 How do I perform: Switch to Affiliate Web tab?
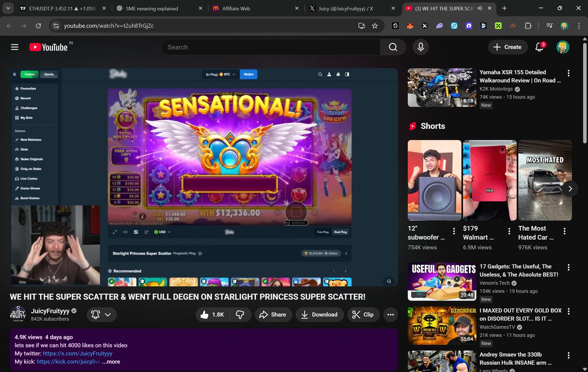pos(255,8)
